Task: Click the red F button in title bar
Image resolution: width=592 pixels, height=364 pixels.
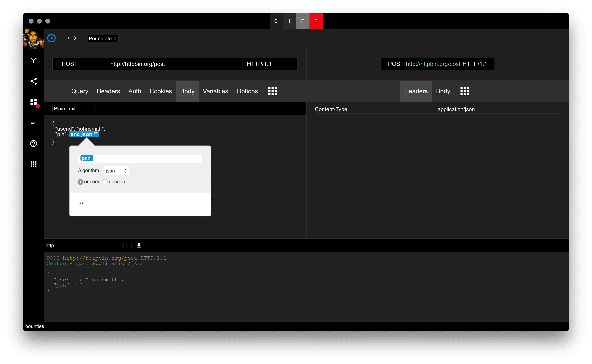Action: point(316,21)
